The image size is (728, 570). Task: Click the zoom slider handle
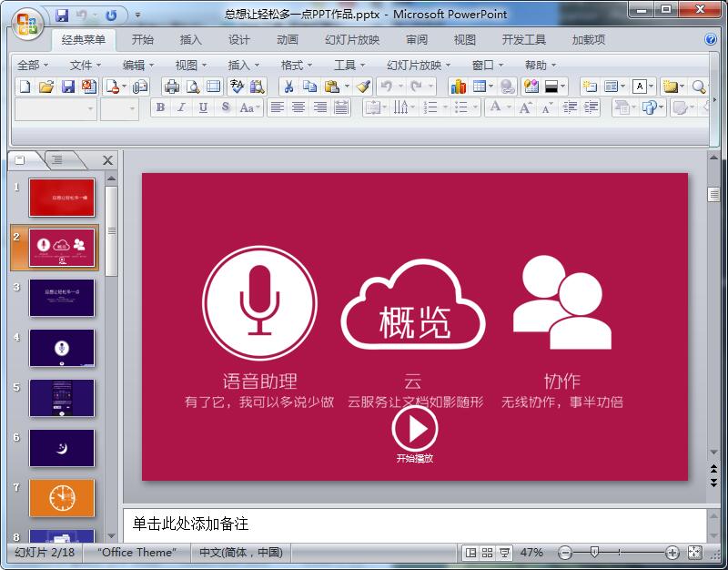pyautogui.click(x=594, y=553)
